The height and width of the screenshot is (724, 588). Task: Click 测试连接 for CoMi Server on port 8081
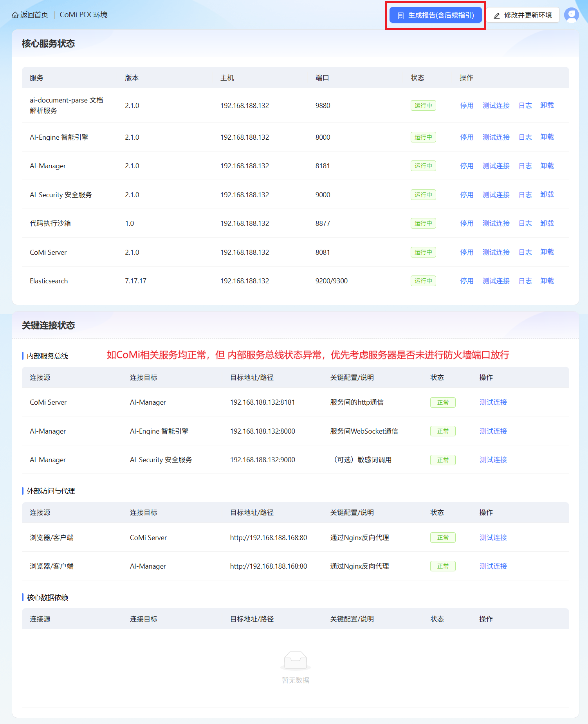tap(496, 252)
